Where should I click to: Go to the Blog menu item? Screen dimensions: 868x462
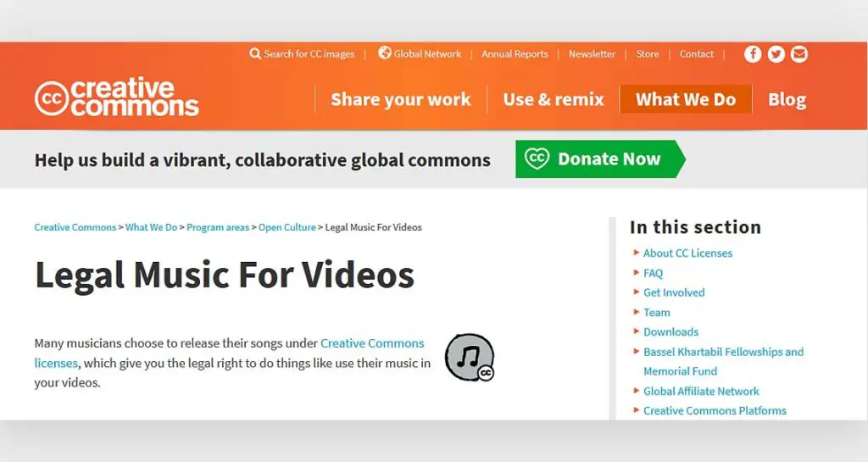[787, 100]
